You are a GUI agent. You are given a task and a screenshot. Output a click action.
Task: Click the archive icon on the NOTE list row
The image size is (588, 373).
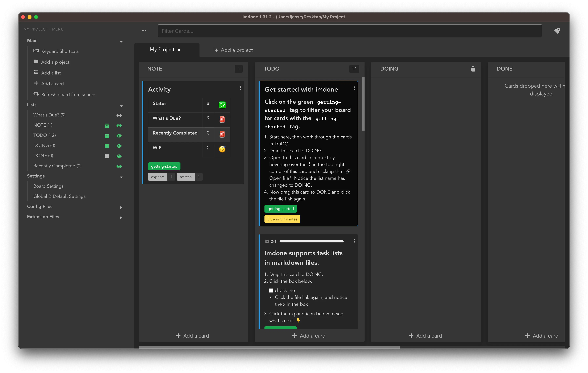tap(107, 125)
